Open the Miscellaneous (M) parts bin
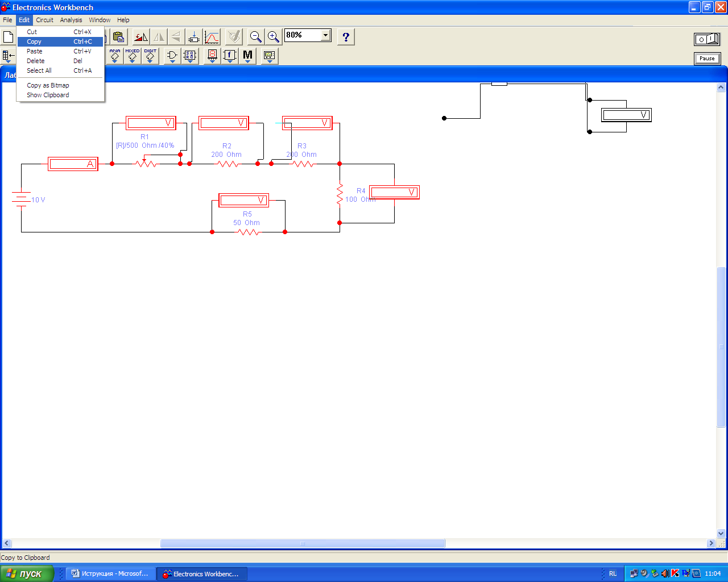 (x=247, y=56)
